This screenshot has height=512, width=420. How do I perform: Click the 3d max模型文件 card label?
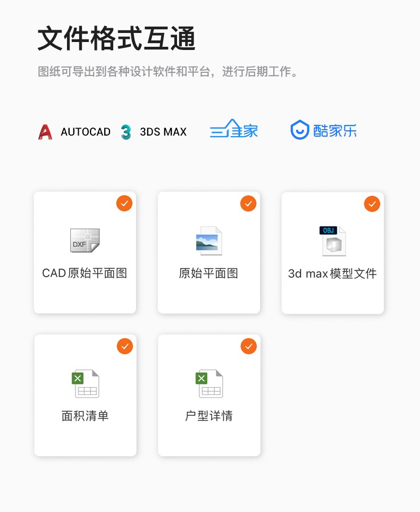[x=332, y=274]
